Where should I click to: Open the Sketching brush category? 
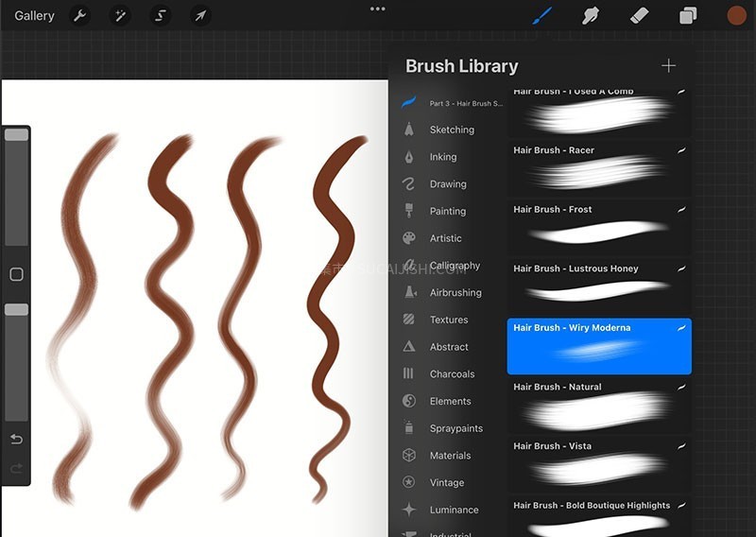(452, 130)
